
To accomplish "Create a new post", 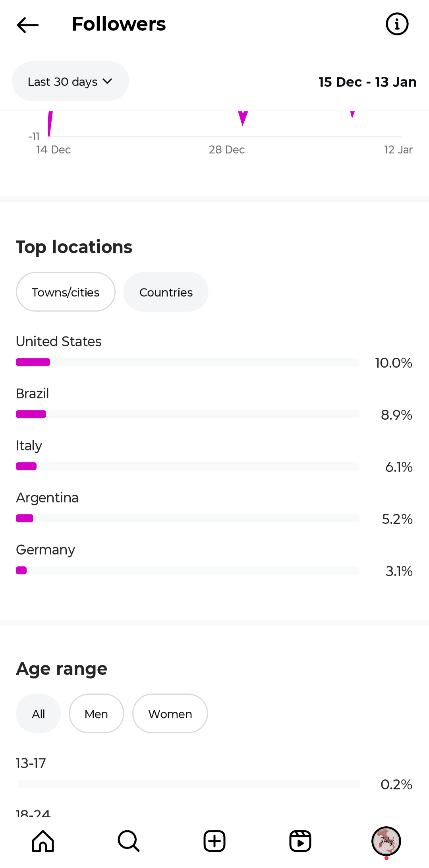I will click(214, 841).
